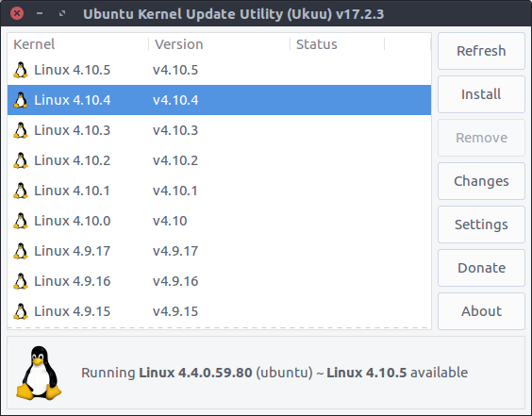The image size is (532, 416).
Task: Click the Tux icon beside Linux 4.9.16
Action: point(21,281)
